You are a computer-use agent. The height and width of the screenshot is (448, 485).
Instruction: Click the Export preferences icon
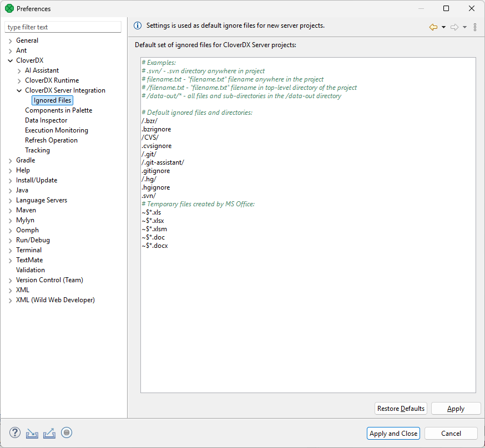pyautogui.click(x=49, y=433)
